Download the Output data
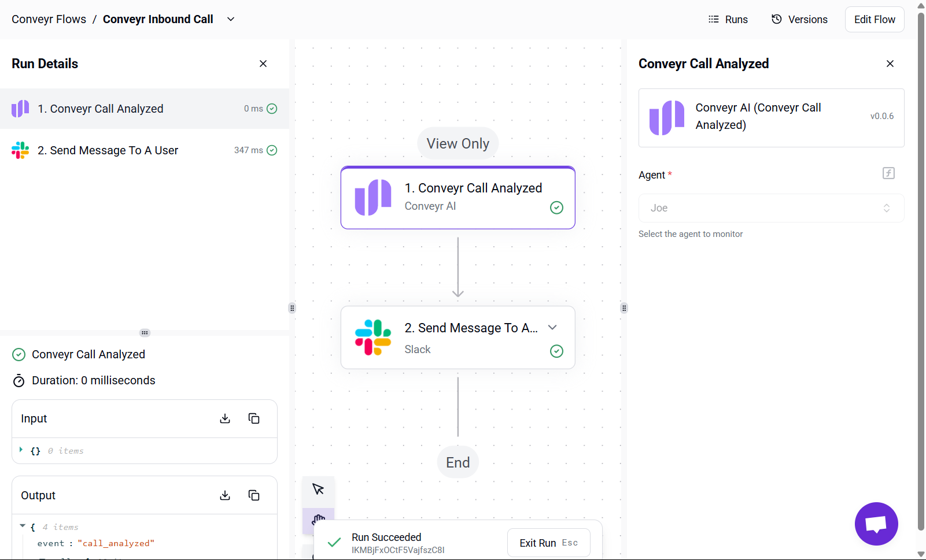Viewport: 926px width, 560px height. 225,495
